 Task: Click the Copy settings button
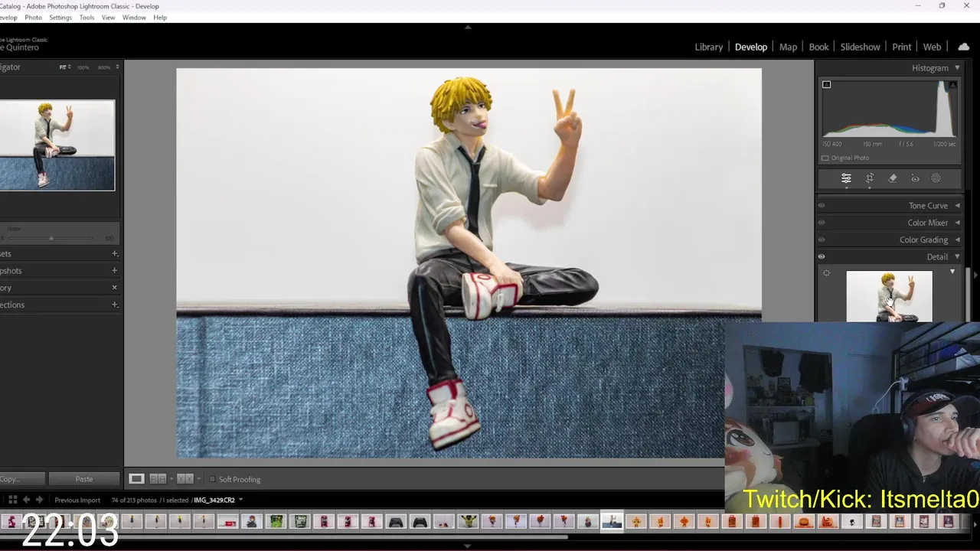tap(21, 479)
